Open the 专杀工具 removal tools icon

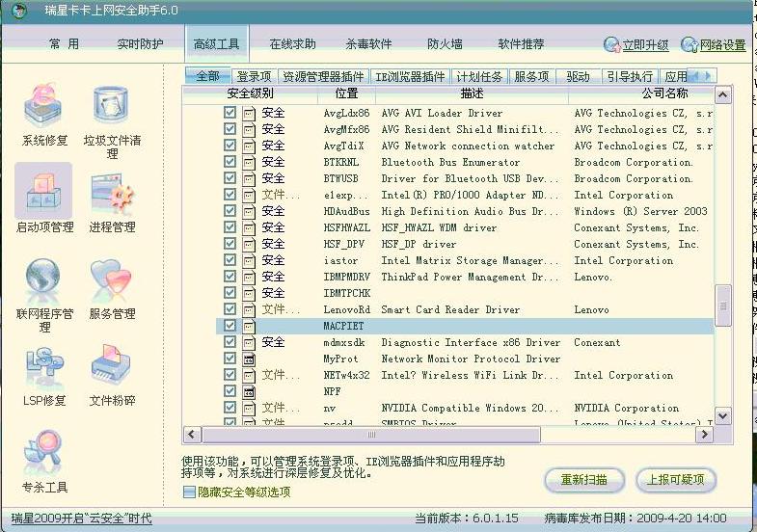click(44, 453)
